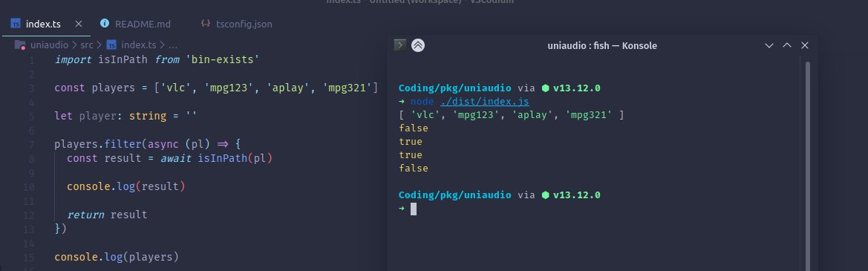
Task: Click line number 7 in editor gutter
Action: (x=31, y=145)
